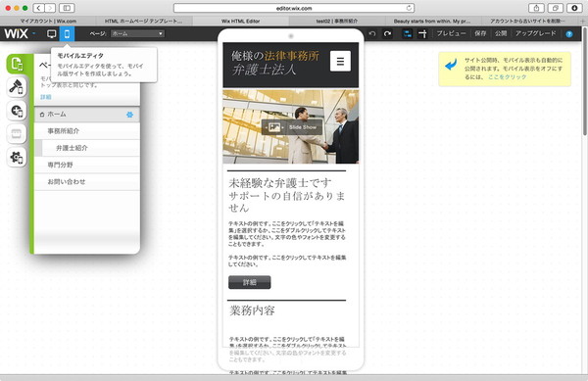
Task: Click the Safari downloads icon
Action: click(x=574, y=8)
